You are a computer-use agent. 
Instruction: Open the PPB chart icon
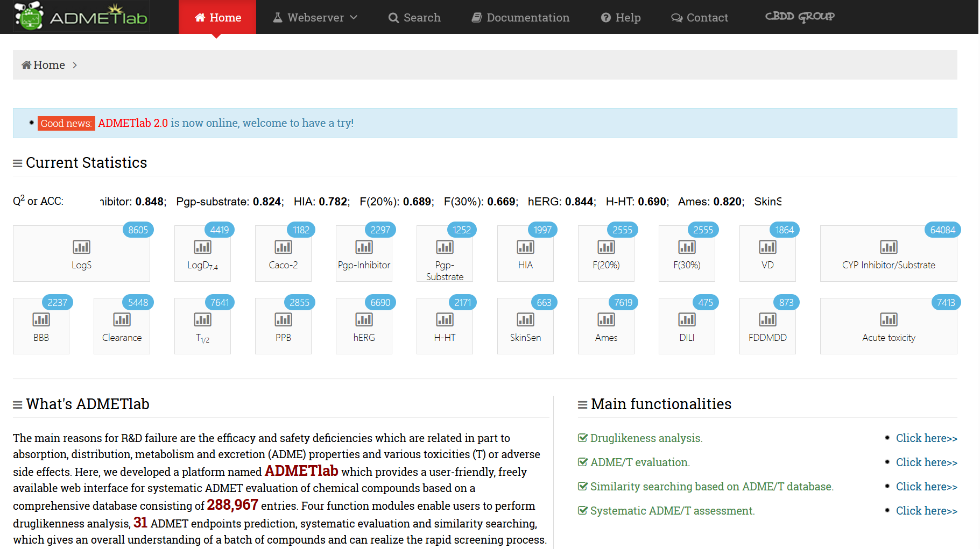coord(283,319)
